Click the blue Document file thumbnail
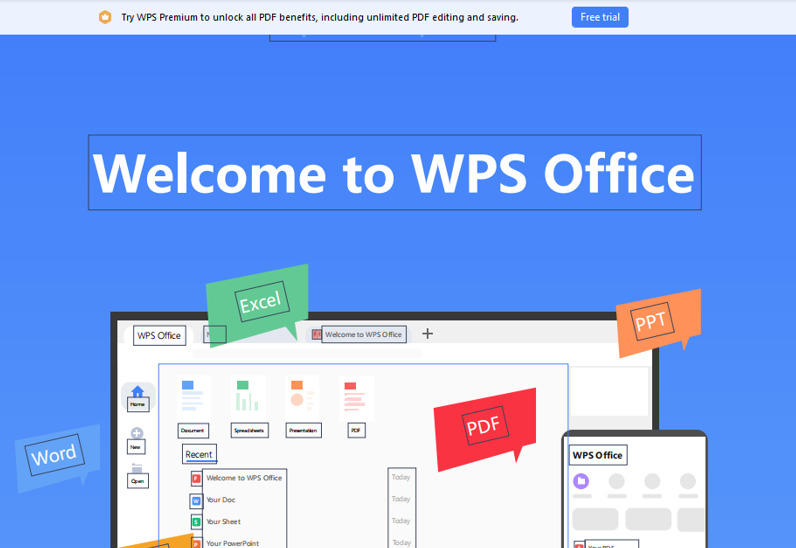The width and height of the screenshot is (796, 548). click(x=193, y=398)
